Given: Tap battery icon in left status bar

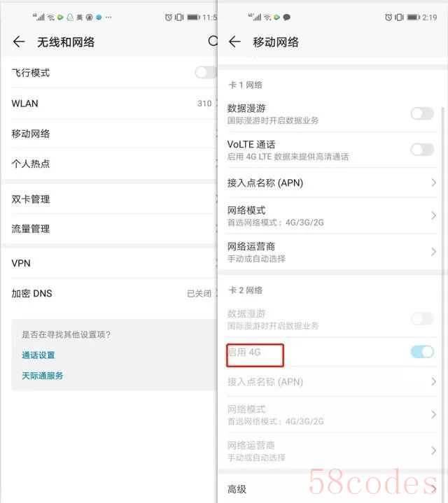Looking at the screenshot, I should point(193,17).
